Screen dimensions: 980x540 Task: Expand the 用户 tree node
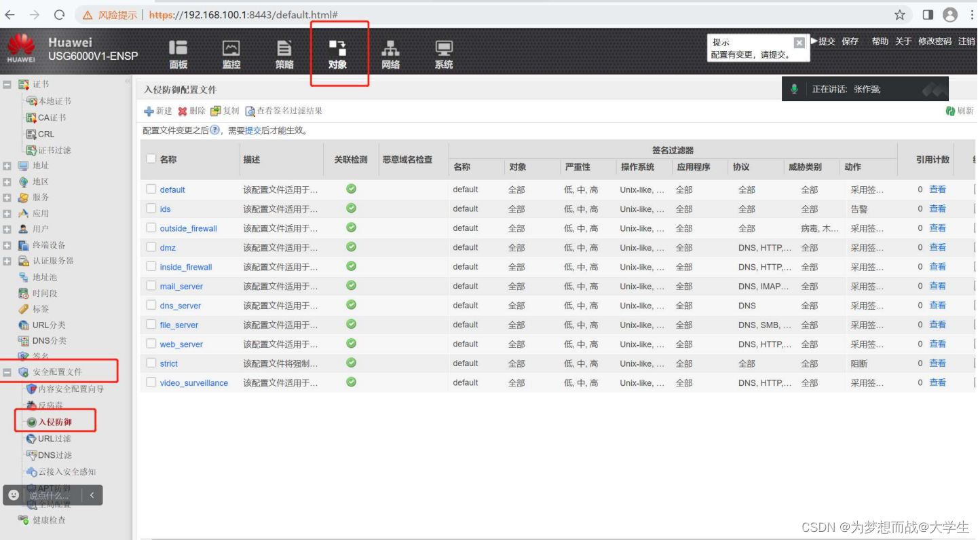(x=6, y=228)
